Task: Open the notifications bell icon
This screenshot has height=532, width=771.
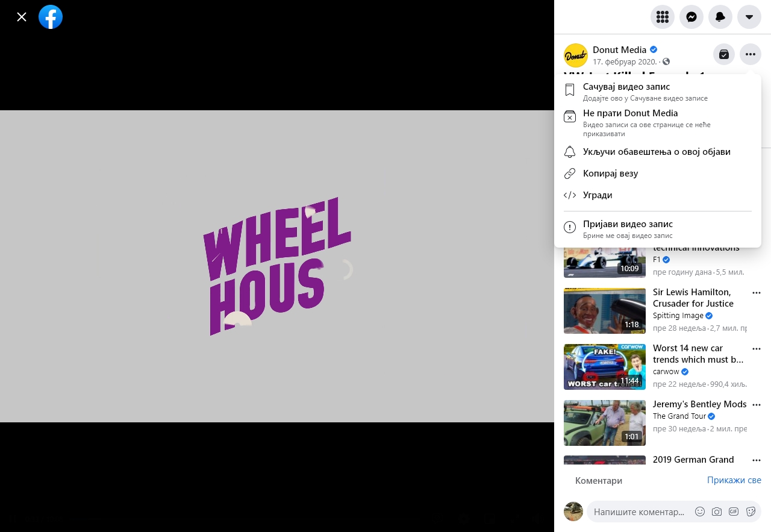Action: pyautogui.click(x=720, y=17)
